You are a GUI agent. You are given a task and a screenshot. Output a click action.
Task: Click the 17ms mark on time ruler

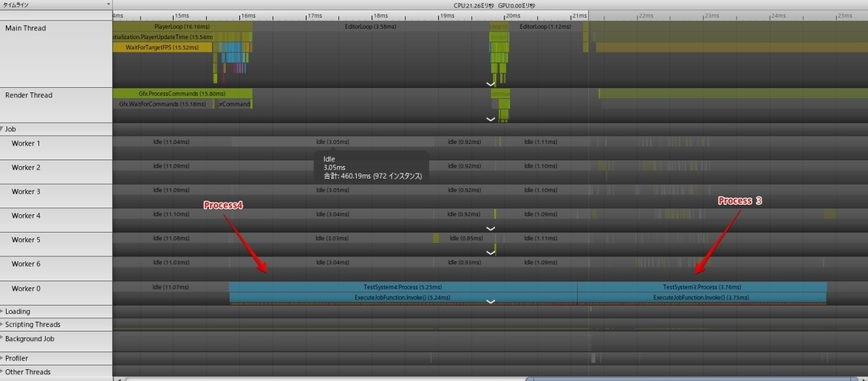coord(314,15)
